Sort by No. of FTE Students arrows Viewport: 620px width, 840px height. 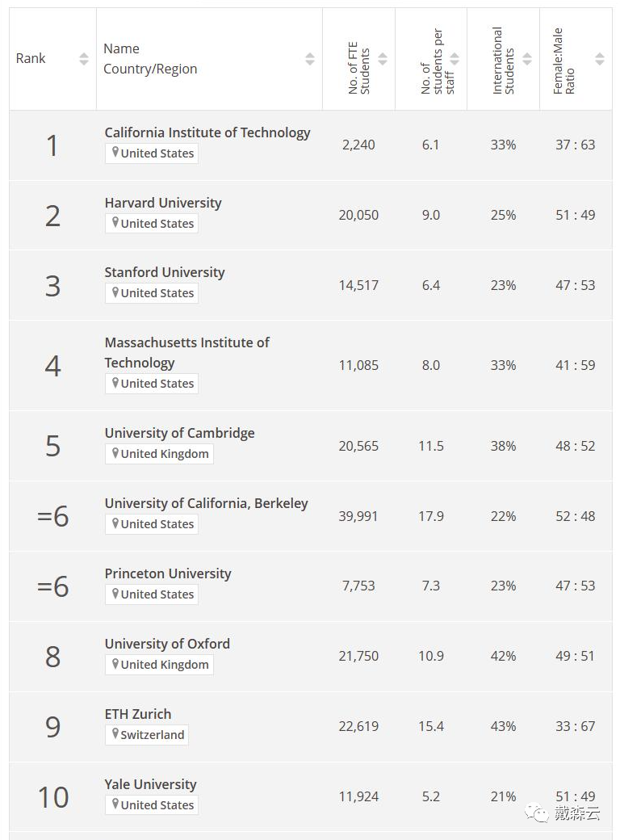point(383,58)
